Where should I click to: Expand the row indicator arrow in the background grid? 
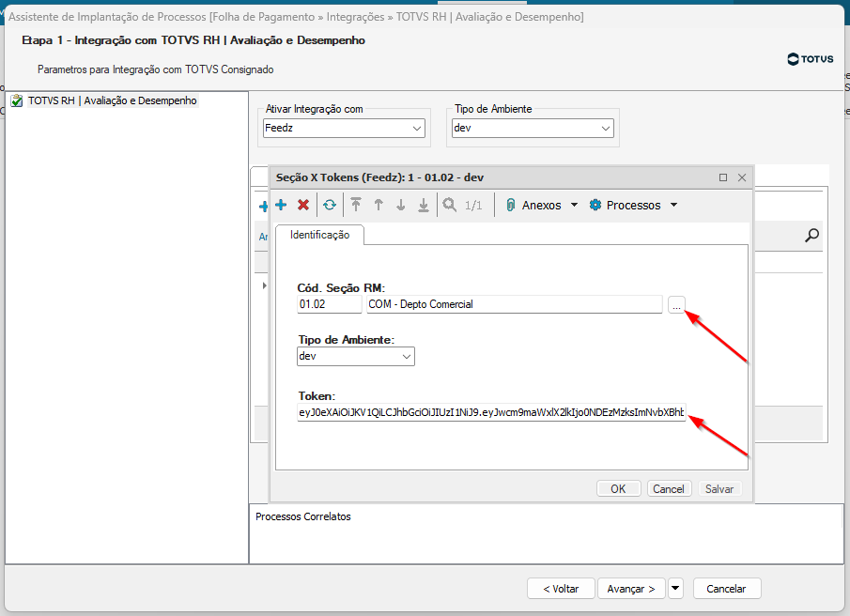click(x=264, y=285)
